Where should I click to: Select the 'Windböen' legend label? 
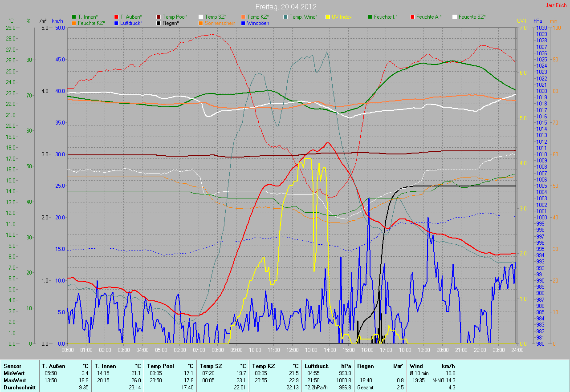click(x=258, y=23)
